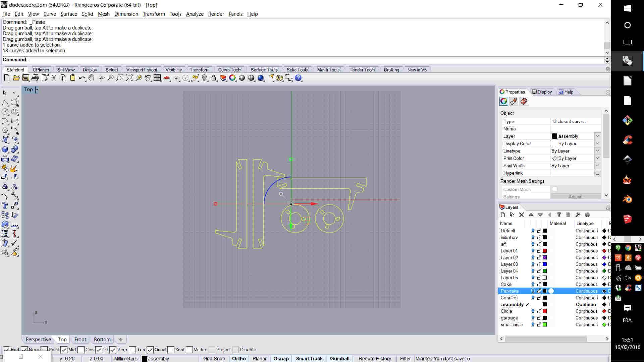This screenshot has width=644, height=362.
Task: Select the Pan hand tool icon
Action: tap(91, 78)
